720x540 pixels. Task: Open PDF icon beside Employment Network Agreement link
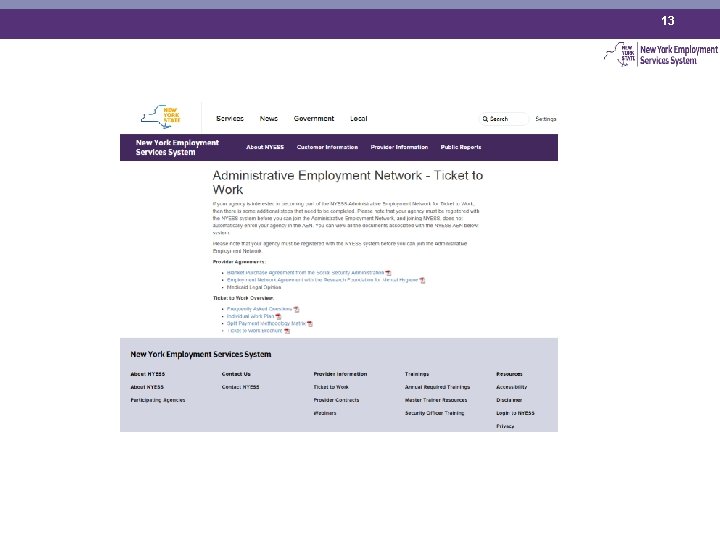coord(422,280)
